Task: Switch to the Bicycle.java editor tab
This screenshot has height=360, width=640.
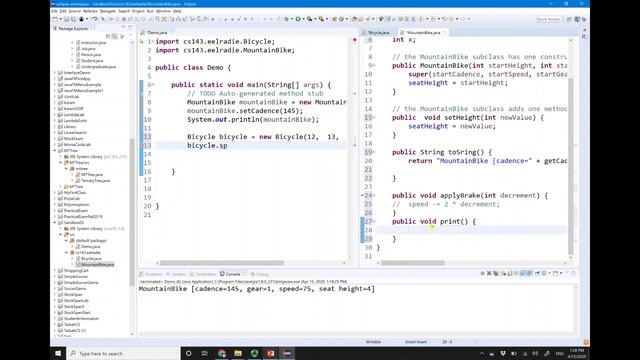Action: click(x=379, y=32)
